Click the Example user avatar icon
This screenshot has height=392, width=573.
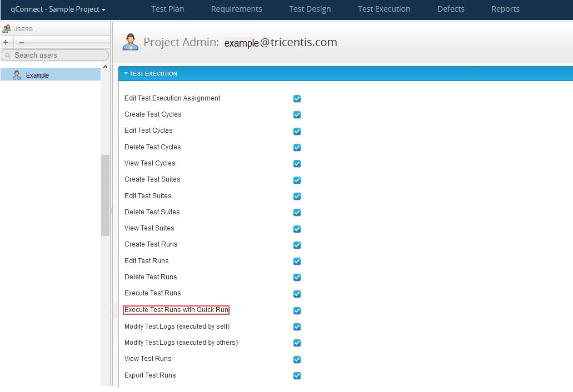(17, 75)
